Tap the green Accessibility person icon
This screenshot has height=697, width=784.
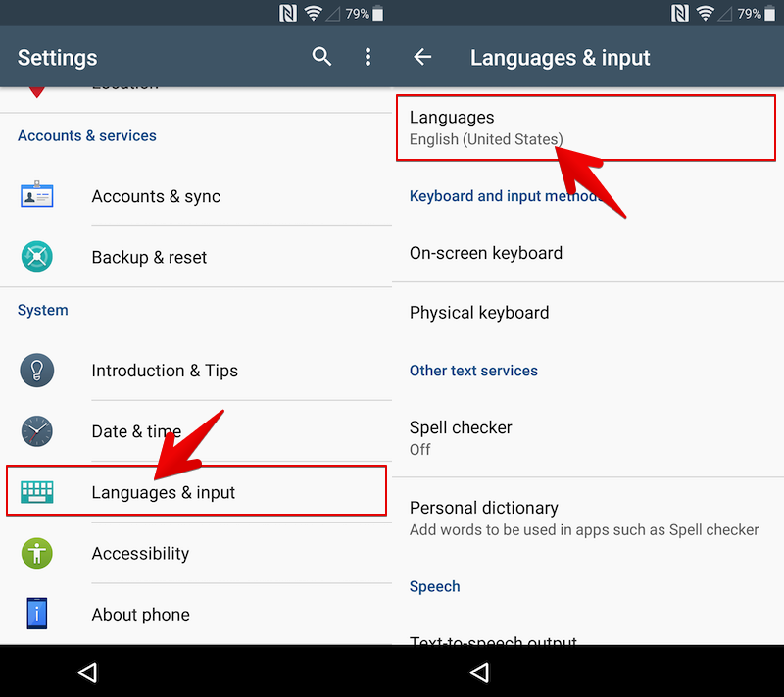coord(36,553)
